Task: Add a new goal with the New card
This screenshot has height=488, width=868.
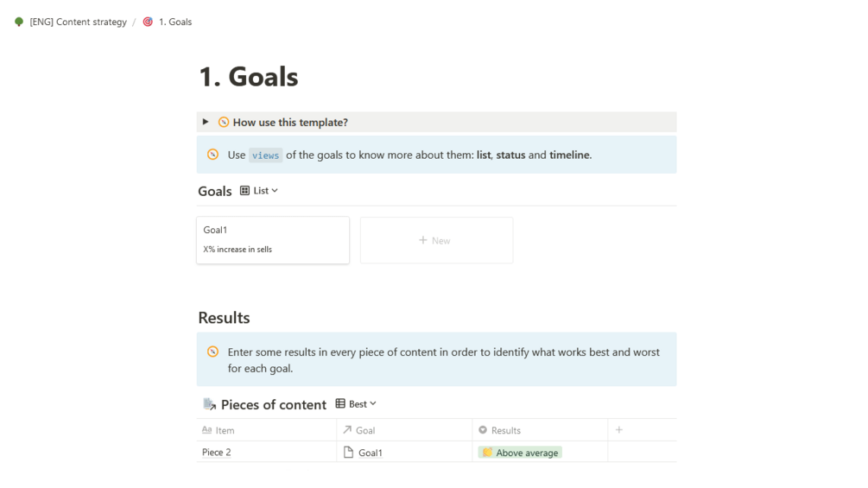Action: pos(436,240)
